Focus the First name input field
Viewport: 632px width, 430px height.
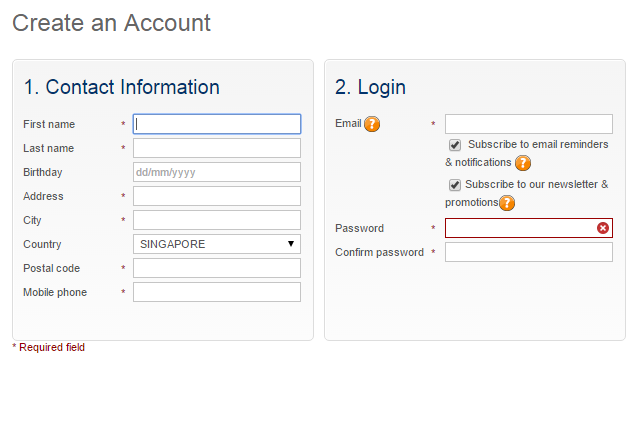pyautogui.click(x=217, y=124)
